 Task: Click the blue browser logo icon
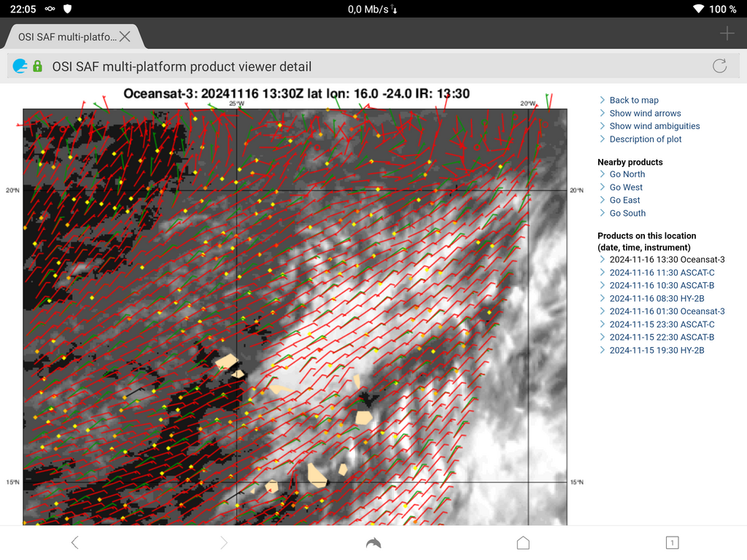(20, 66)
